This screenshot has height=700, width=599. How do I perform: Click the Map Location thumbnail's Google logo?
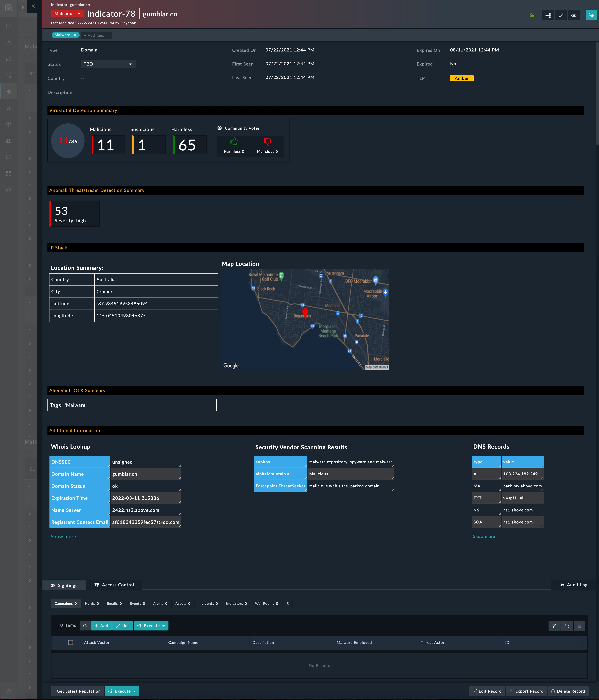pos(231,366)
